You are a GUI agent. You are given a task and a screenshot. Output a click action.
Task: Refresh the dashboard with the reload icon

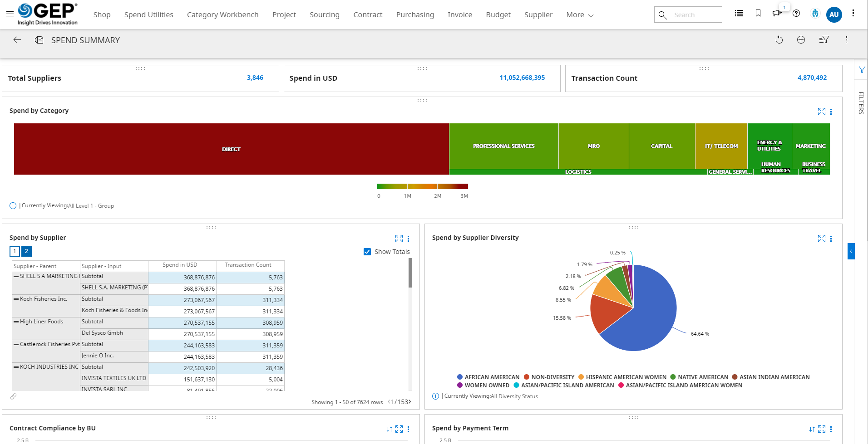779,40
